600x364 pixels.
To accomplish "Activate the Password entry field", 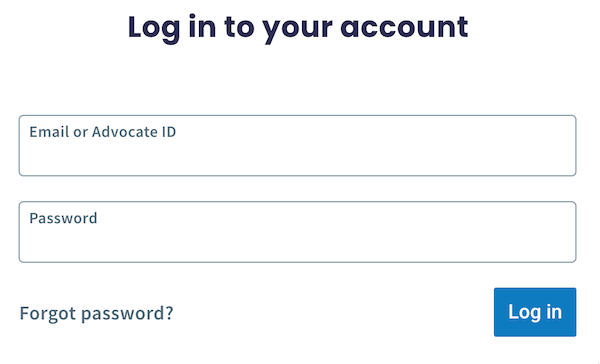I will pos(297,232).
